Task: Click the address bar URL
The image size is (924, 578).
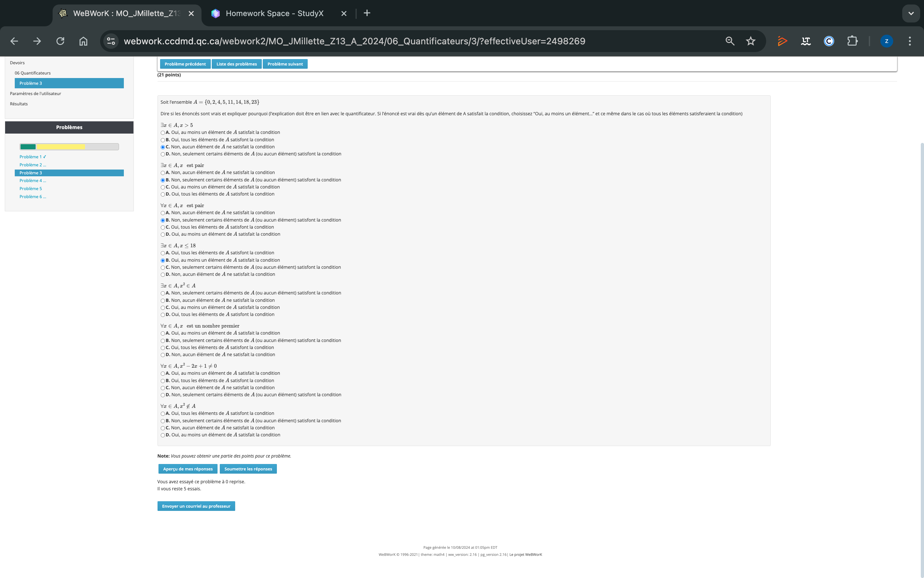Action: pyautogui.click(x=354, y=41)
